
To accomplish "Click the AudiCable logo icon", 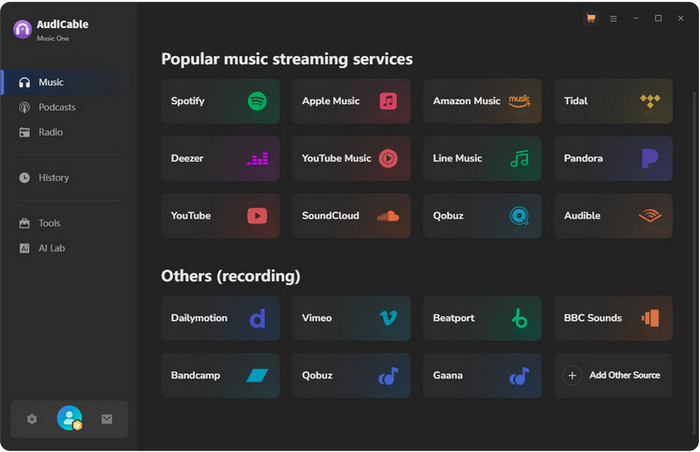I will click(x=22, y=29).
